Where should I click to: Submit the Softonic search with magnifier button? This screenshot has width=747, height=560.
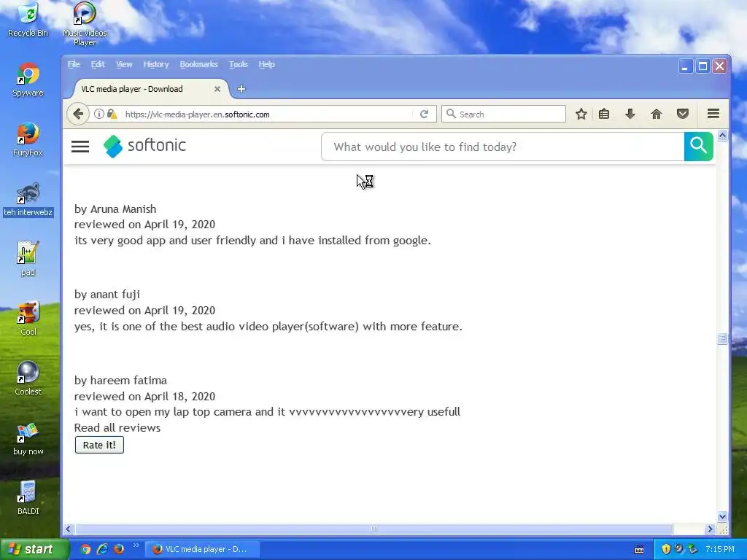coord(698,147)
